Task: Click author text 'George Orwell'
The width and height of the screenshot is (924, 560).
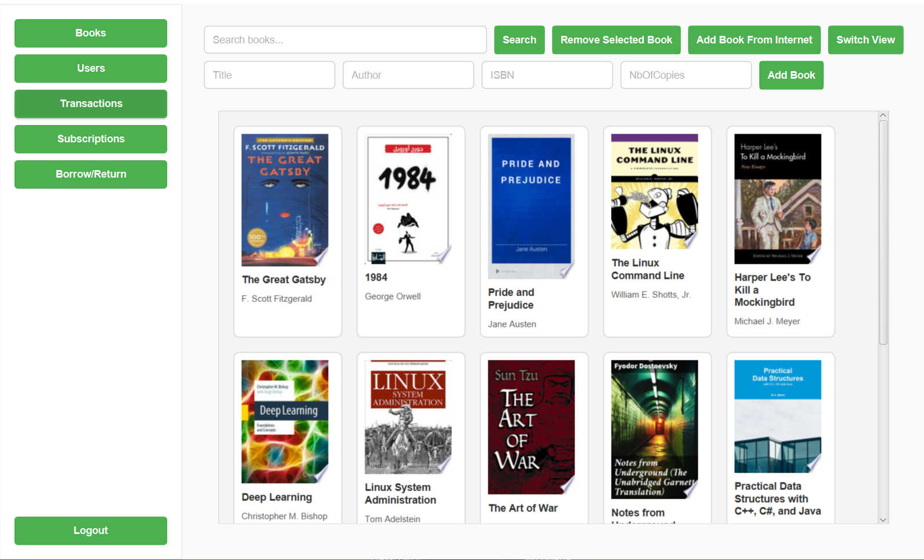Action: pyautogui.click(x=392, y=296)
